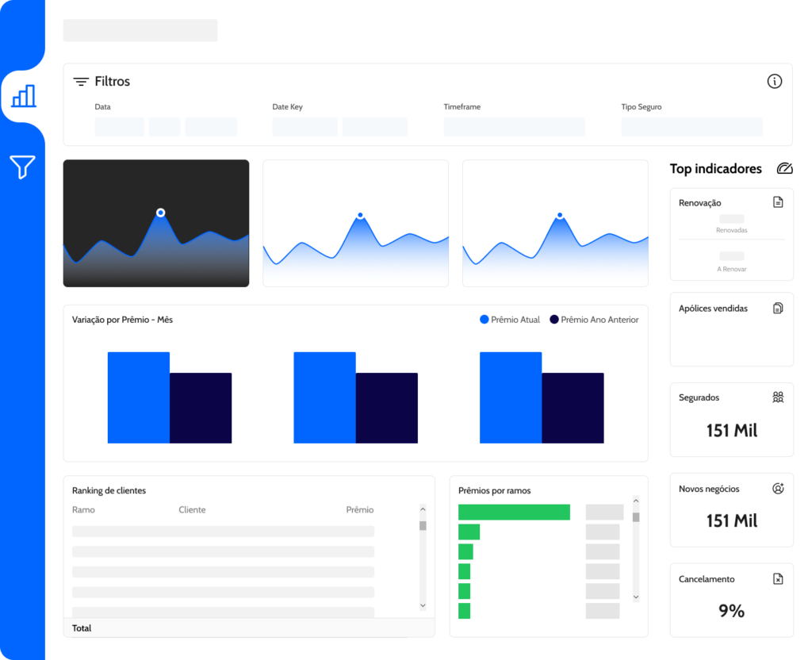Click the info icon in Filtros panel
812x660 pixels.
(x=774, y=82)
